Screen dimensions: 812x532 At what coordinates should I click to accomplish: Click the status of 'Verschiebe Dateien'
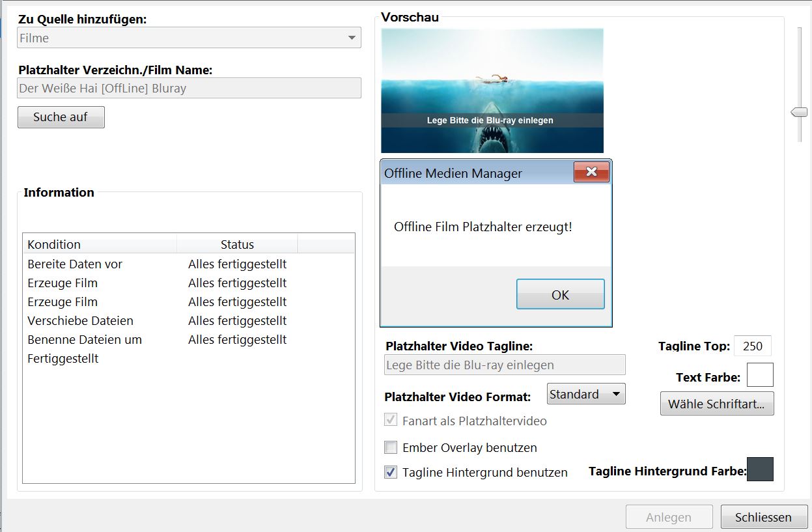[238, 320]
